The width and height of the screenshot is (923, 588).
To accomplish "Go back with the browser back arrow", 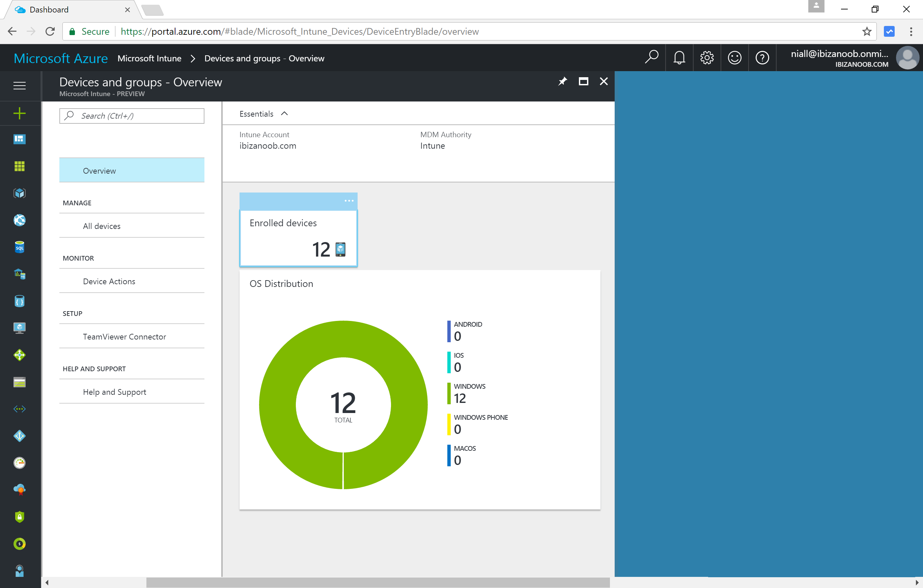I will pyautogui.click(x=12, y=31).
